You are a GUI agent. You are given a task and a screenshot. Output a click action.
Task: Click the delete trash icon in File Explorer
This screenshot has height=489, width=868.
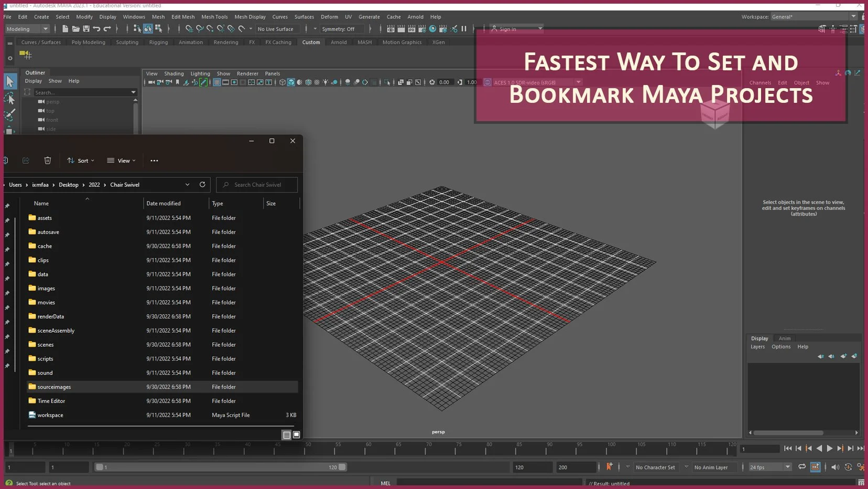[x=48, y=161]
